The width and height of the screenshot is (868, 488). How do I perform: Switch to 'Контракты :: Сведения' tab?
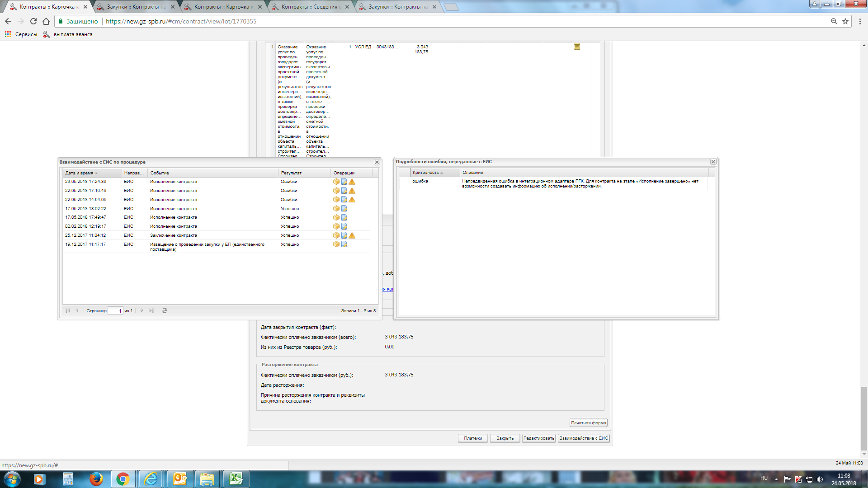pos(311,7)
